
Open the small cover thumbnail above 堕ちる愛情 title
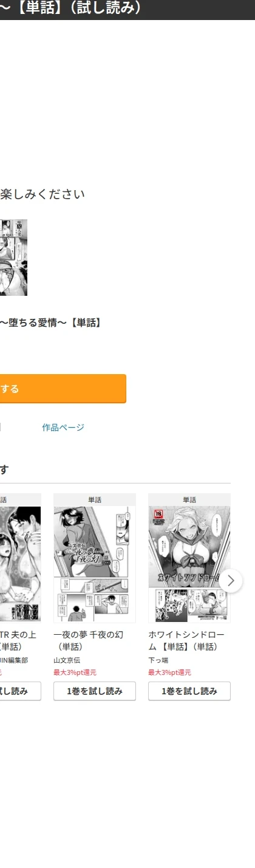point(13,258)
